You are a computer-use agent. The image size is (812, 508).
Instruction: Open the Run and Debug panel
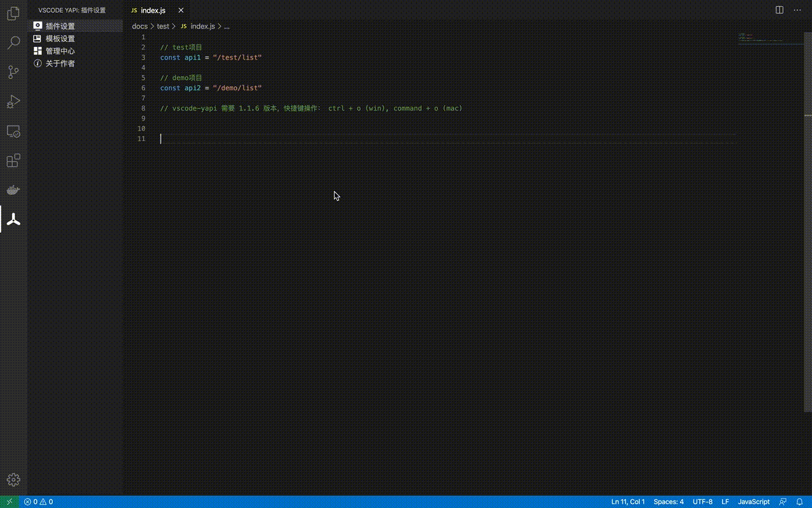pyautogui.click(x=13, y=102)
